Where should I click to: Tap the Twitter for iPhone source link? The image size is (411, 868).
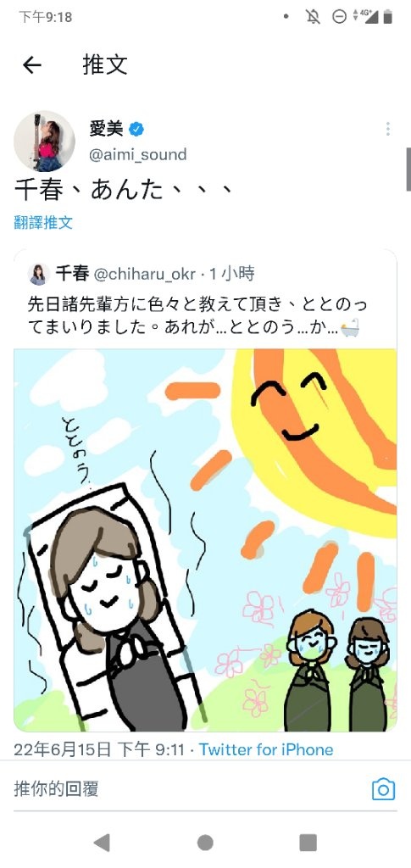266,750
